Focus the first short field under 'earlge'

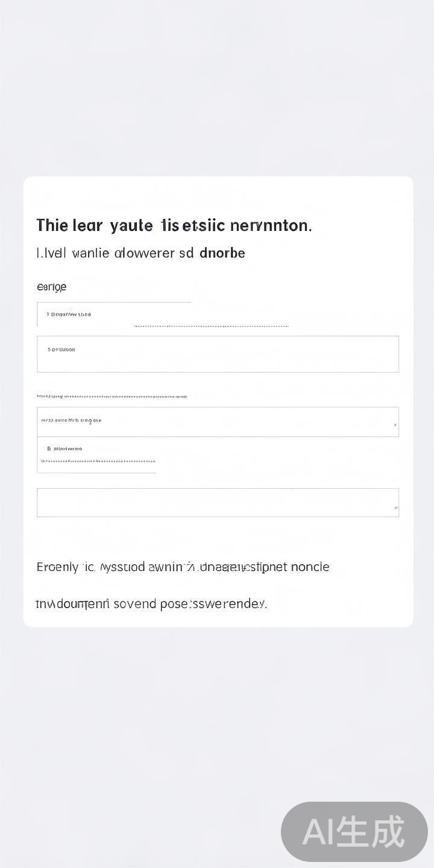(114, 315)
